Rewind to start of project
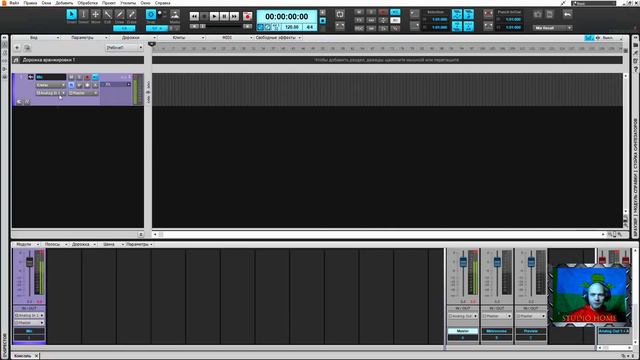This screenshot has height=360, width=640. click(x=194, y=16)
